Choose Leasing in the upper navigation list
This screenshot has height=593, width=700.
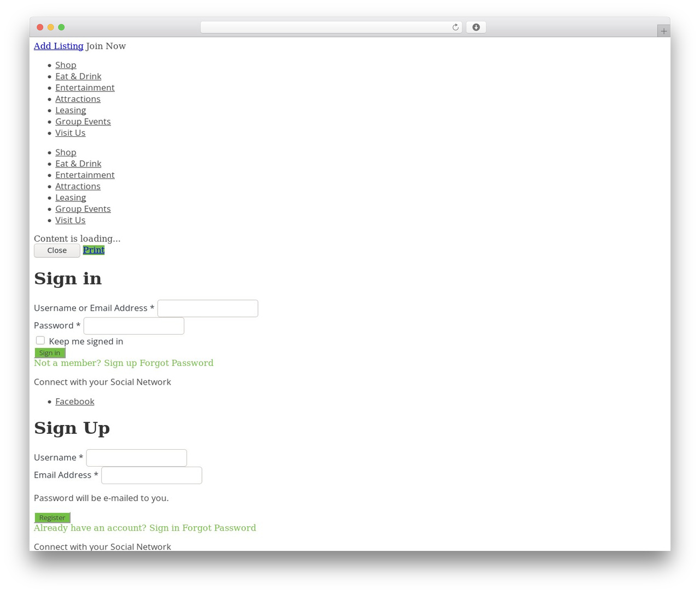click(x=71, y=110)
